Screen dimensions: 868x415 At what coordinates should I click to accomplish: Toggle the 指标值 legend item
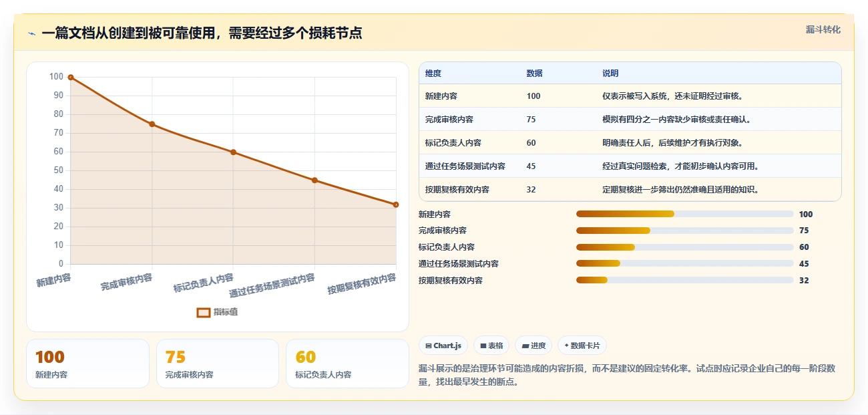tap(217, 312)
